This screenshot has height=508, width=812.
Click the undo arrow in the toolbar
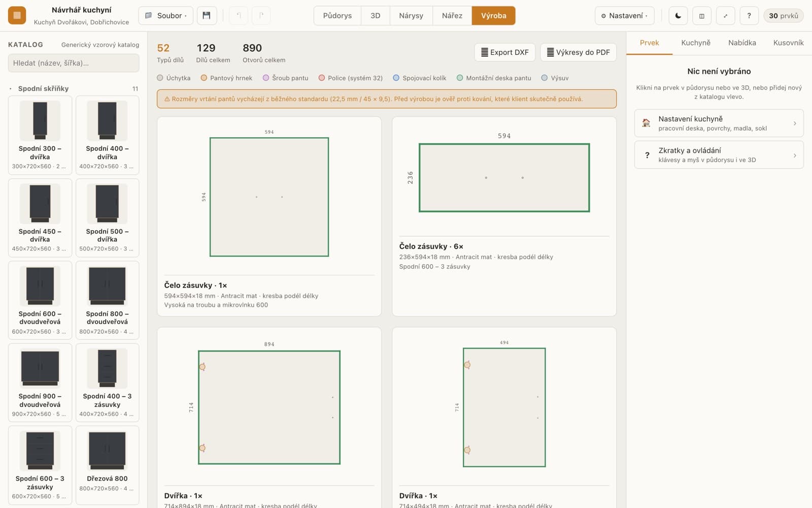pos(239,15)
